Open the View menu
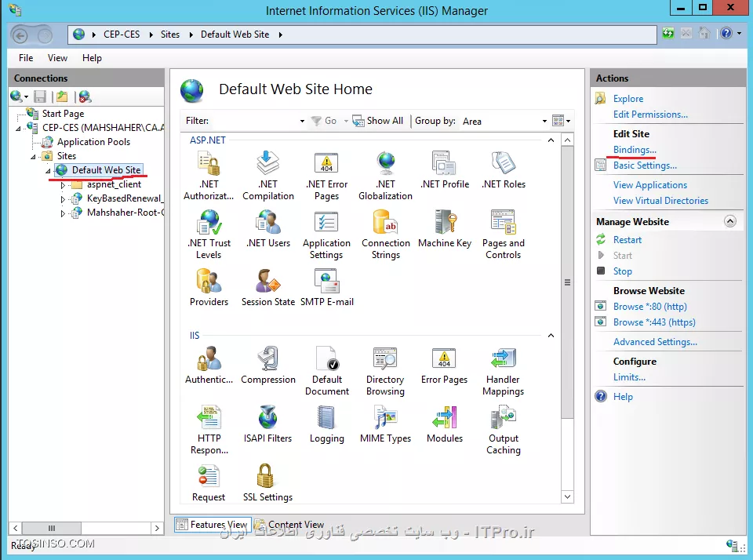 pos(57,57)
